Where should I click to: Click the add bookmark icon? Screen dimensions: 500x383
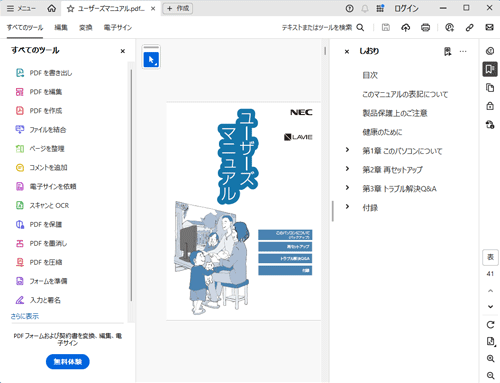click(x=447, y=51)
